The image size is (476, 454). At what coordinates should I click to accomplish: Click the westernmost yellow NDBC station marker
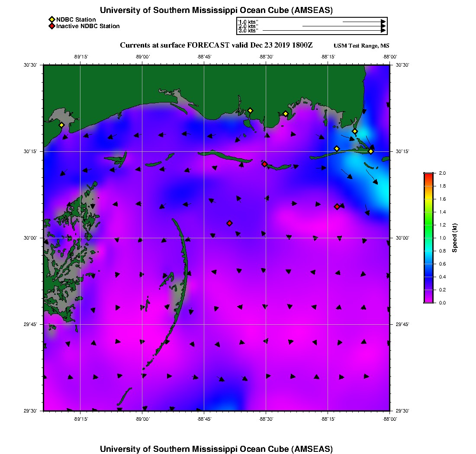pos(61,125)
